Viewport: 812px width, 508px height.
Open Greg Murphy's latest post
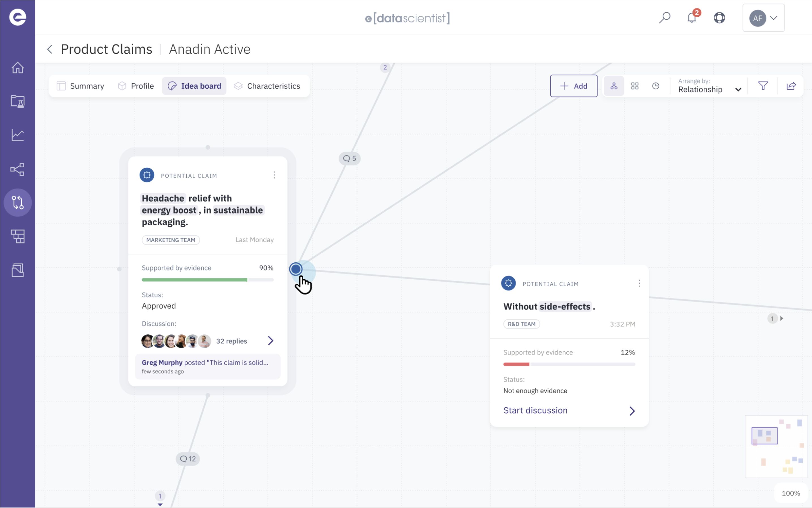point(207,366)
